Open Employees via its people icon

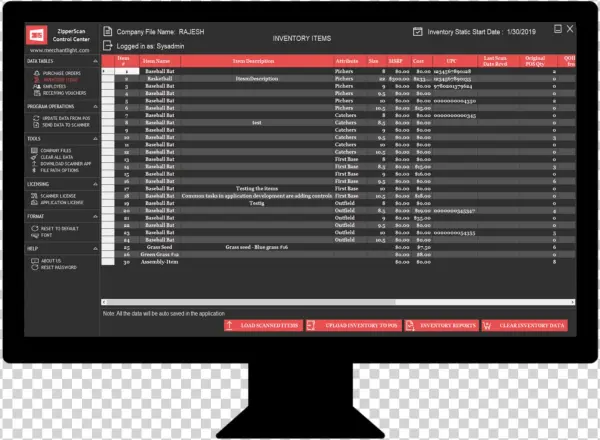(37, 86)
